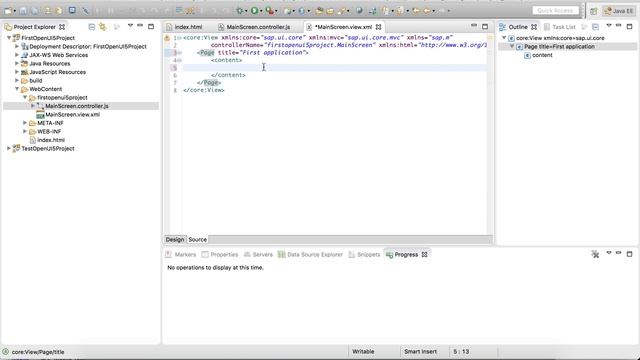Image resolution: width=640 pixels, height=360 pixels.
Task: Expand the WEB-INF folder
Action: (x=25, y=131)
